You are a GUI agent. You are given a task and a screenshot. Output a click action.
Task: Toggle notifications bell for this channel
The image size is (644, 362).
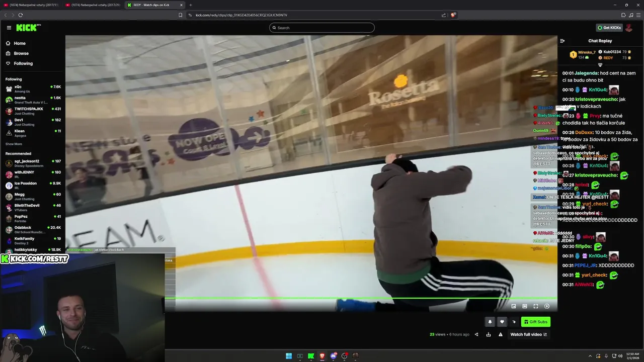tap(490, 322)
